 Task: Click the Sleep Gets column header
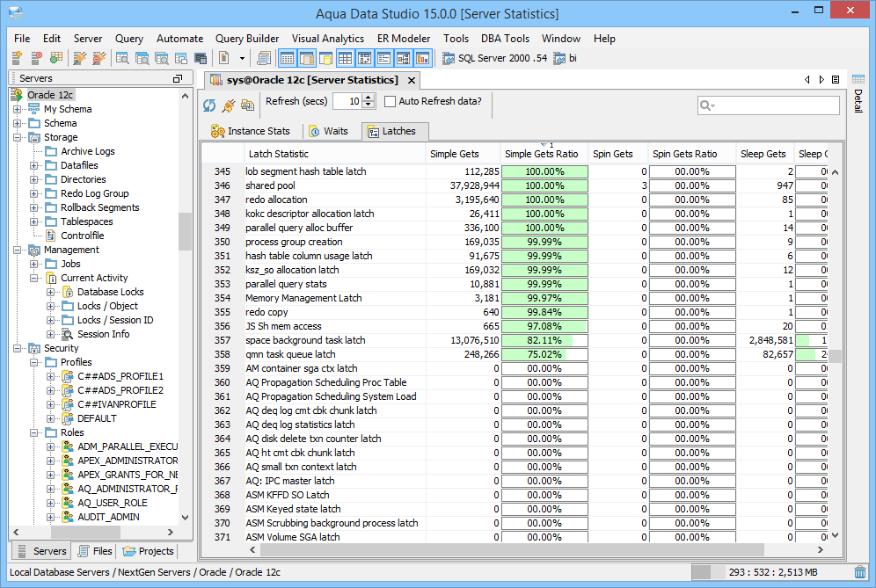point(763,154)
